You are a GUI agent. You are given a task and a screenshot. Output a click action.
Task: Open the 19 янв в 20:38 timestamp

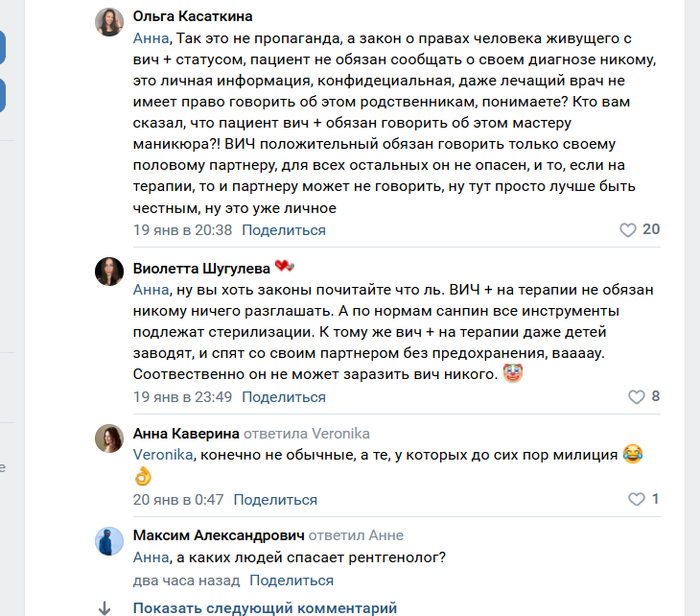point(182,230)
